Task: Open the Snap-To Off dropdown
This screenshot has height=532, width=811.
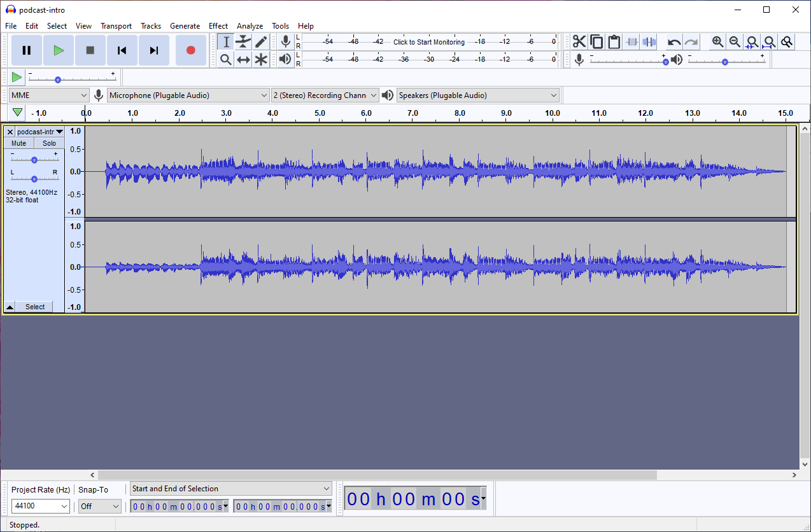Action: pos(99,506)
